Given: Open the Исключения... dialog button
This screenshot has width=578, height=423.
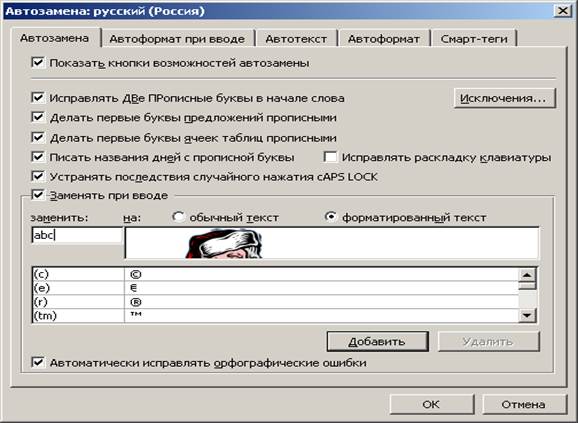Looking at the screenshot, I should (504, 98).
